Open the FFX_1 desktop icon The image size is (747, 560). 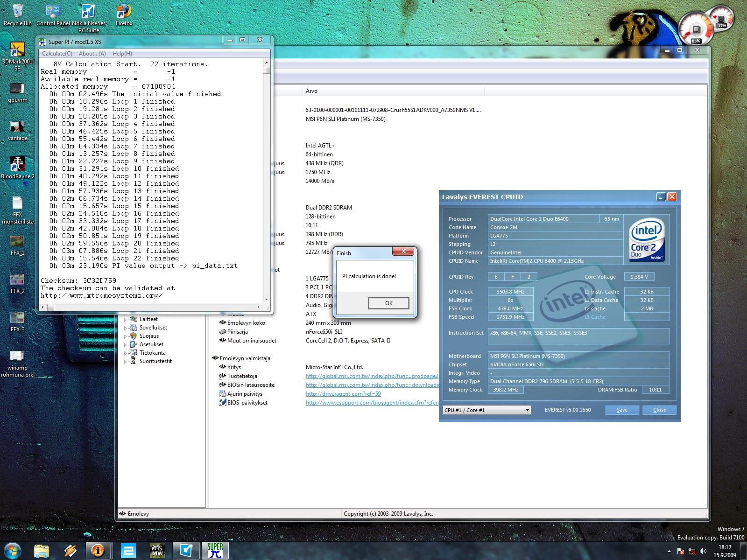pyautogui.click(x=17, y=245)
